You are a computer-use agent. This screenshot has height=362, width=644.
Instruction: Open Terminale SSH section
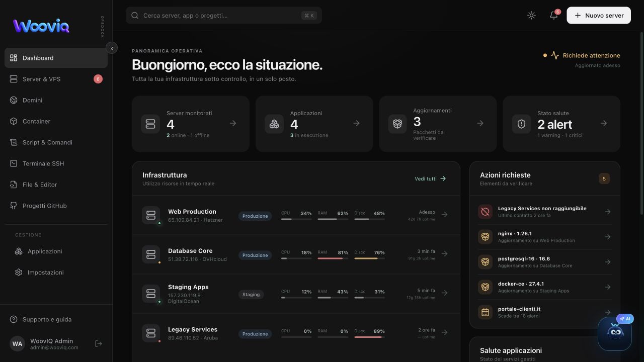point(56,163)
